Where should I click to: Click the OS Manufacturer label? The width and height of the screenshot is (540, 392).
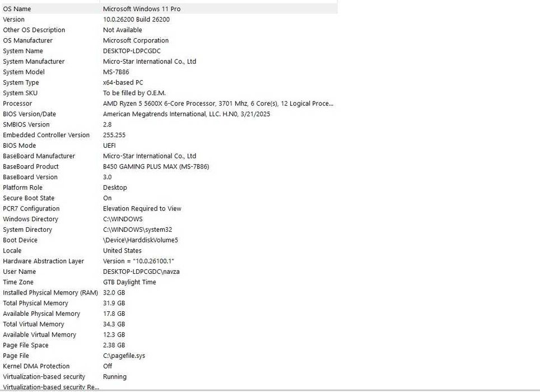[x=27, y=40]
